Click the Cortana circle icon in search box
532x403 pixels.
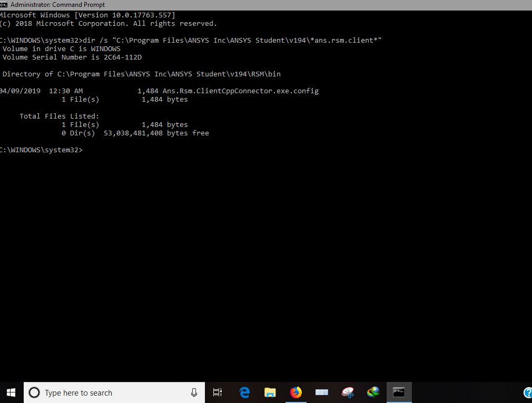(34, 392)
